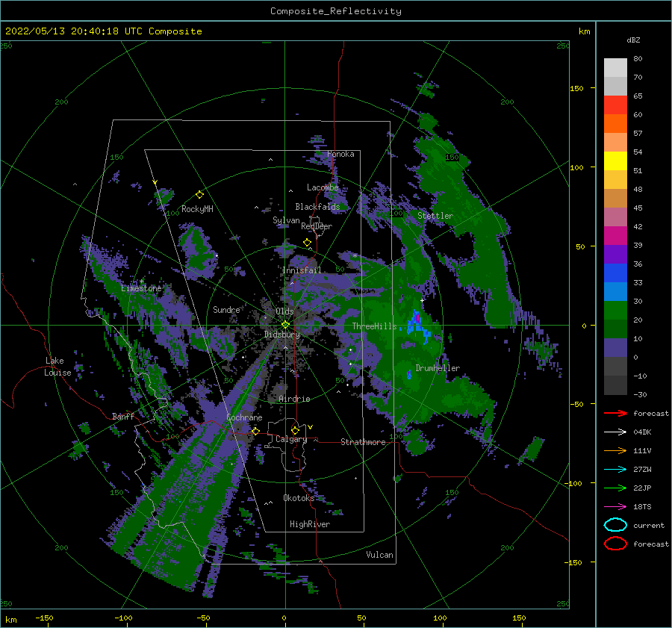
Task: Select the Stettler label
Action: pos(435,216)
